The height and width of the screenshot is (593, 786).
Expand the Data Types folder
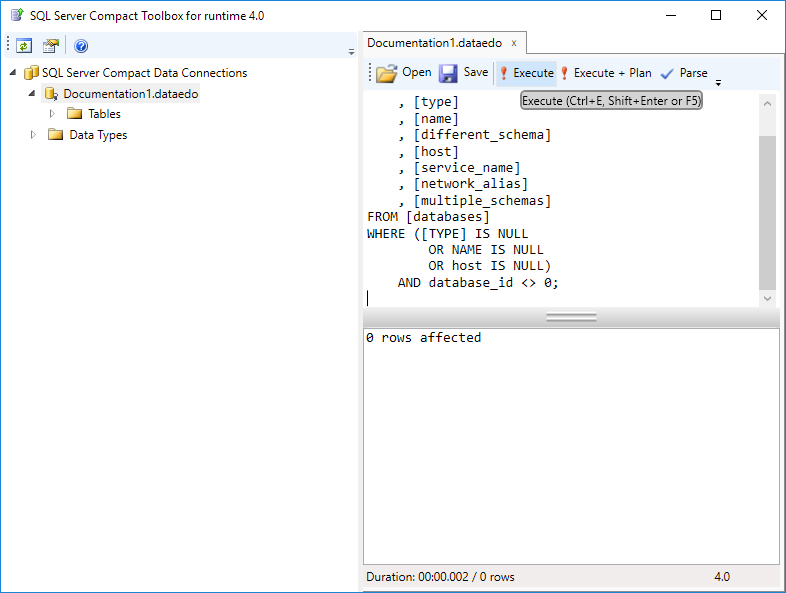pos(34,135)
